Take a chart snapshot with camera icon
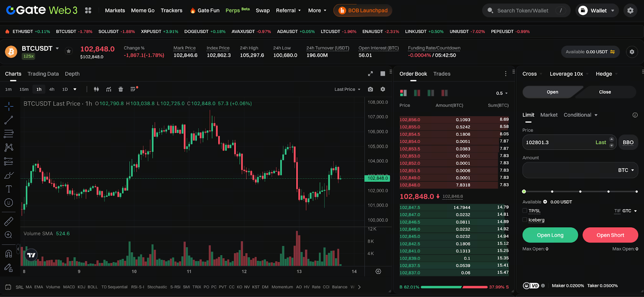 tap(370, 89)
